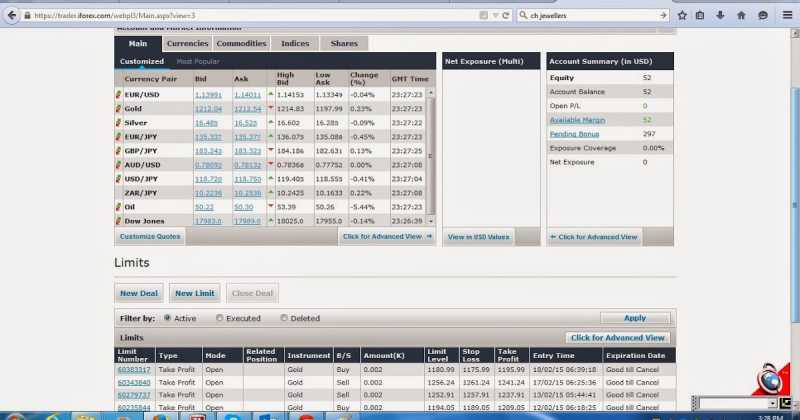800x420 pixels.
Task: Select the Deleted filter radio button
Action: [x=284, y=318]
